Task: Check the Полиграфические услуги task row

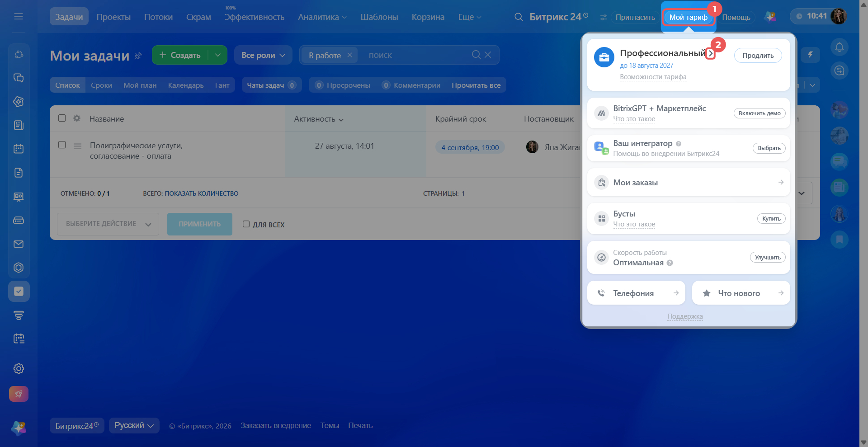Action: tap(62, 145)
